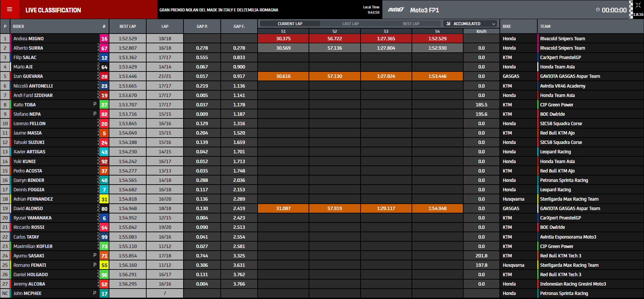Click best lap 1:52.529

tap(128, 39)
